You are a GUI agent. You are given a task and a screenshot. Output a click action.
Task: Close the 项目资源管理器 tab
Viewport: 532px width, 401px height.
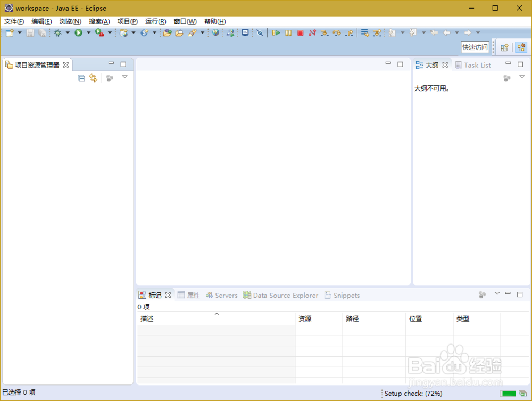pyautogui.click(x=66, y=65)
